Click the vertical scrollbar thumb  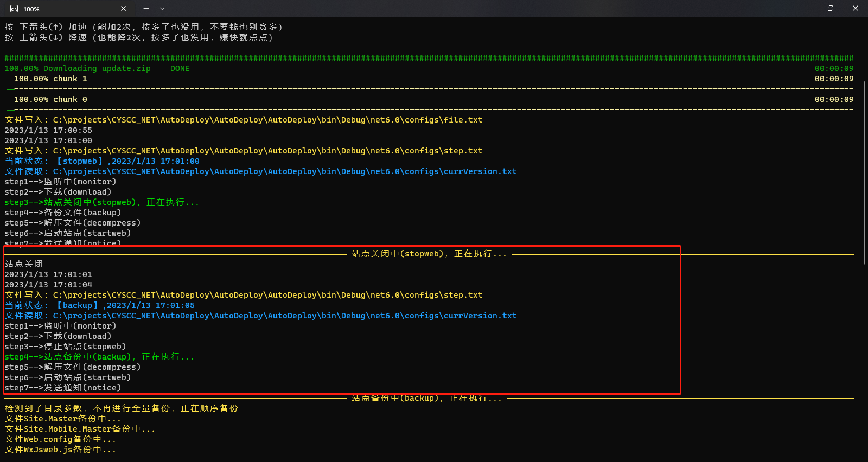pos(865,172)
